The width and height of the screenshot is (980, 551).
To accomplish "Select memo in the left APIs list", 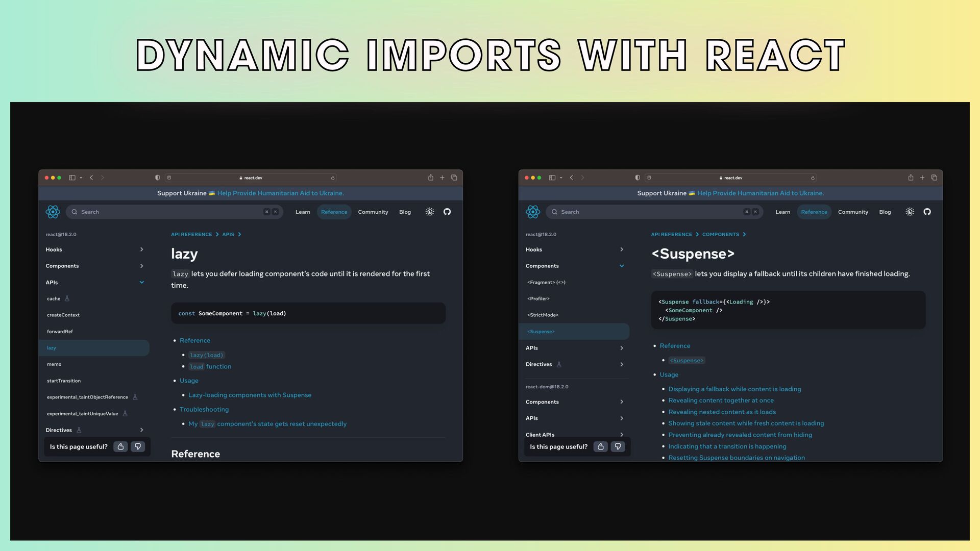I will [54, 364].
